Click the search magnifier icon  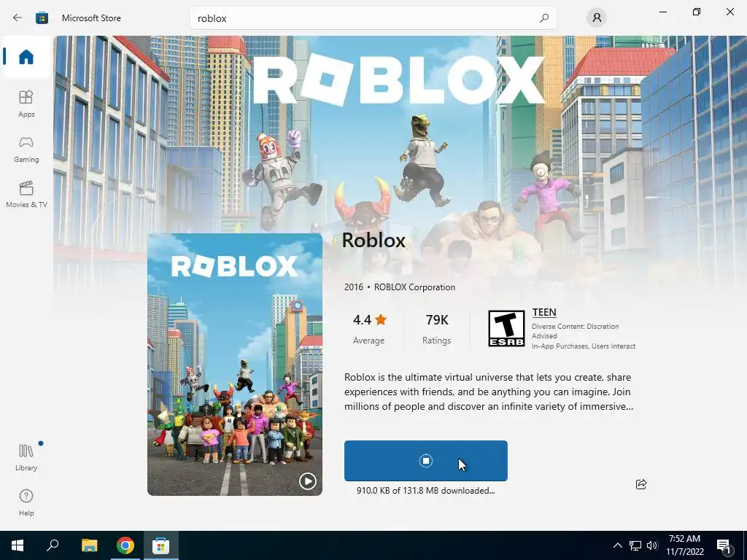point(544,18)
